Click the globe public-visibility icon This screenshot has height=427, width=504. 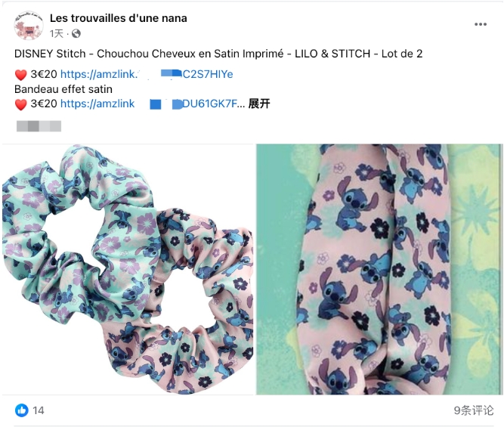click(x=76, y=33)
